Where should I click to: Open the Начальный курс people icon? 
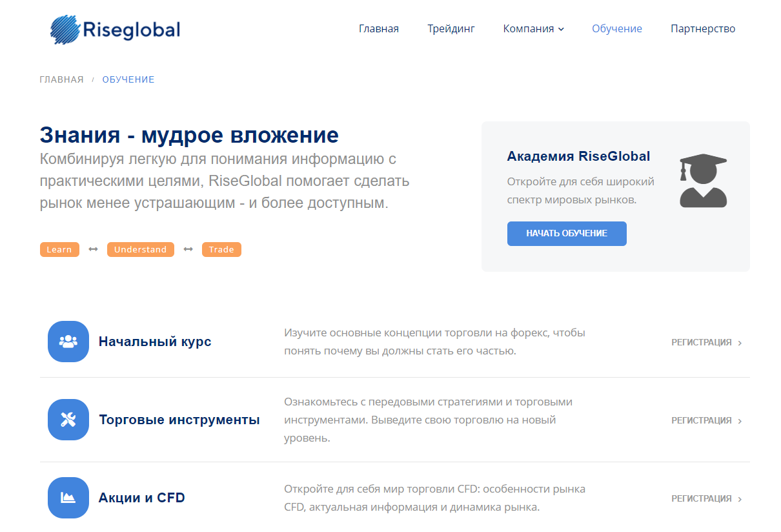point(68,342)
